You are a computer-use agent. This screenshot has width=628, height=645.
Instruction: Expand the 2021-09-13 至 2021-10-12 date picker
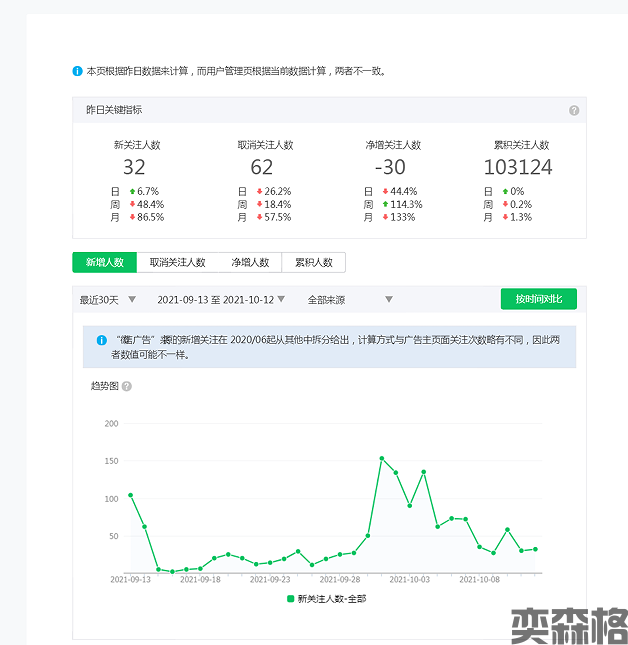pos(221,299)
